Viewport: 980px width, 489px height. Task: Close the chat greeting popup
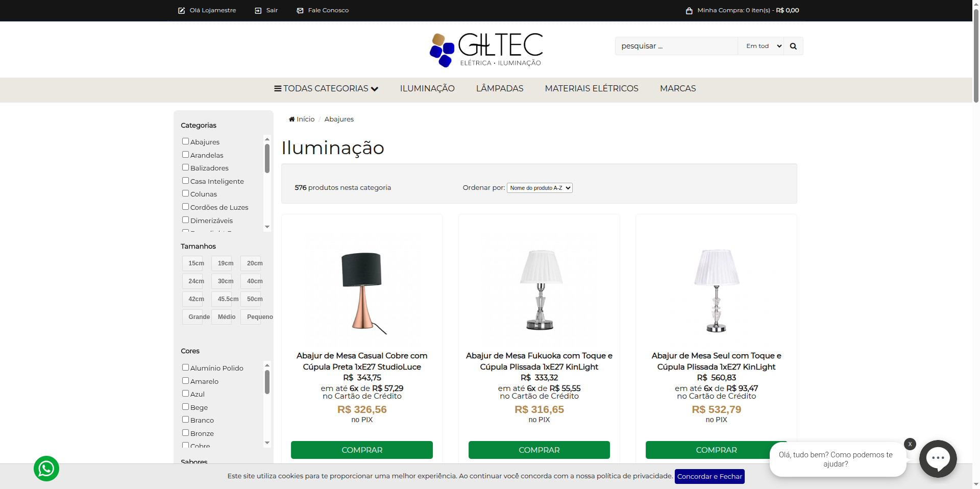910,444
